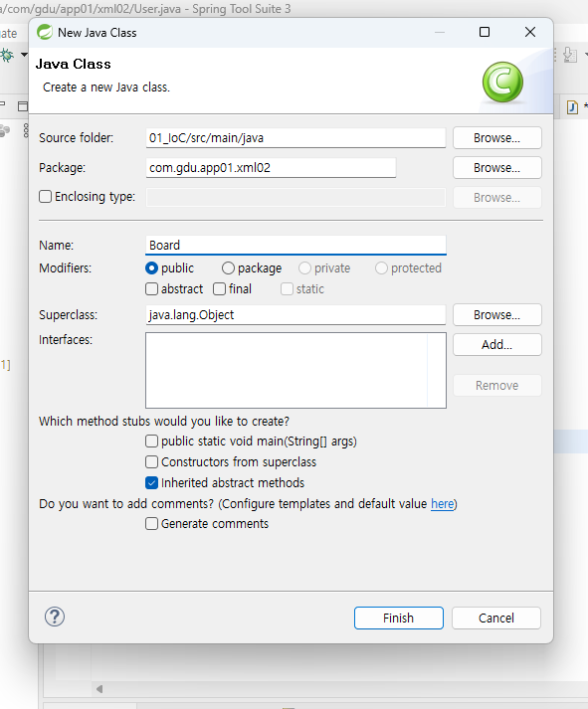This screenshot has width=588, height=709.
Task: Open the 'here' templates configuration link
Action: [x=442, y=504]
